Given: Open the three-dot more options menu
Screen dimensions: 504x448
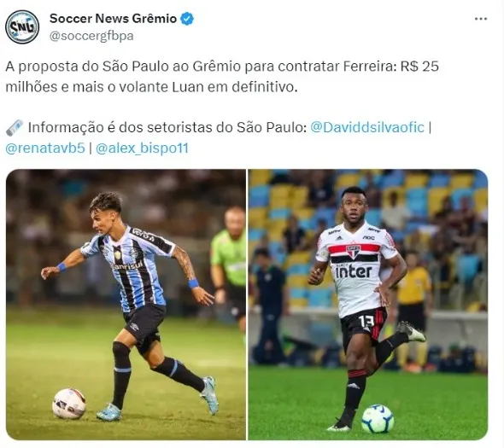Looking at the screenshot, I should [481, 19].
